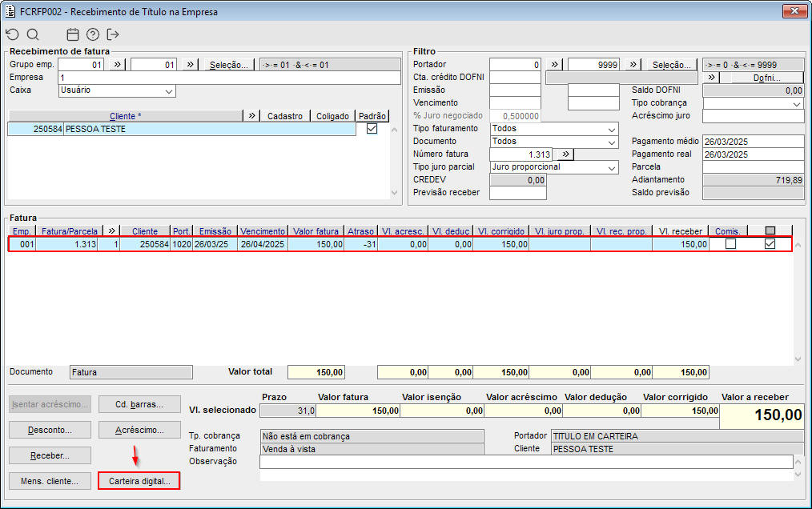Click the Previsão receber input field
The width and height of the screenshot is (812, 509).
(x=518, y=193)
